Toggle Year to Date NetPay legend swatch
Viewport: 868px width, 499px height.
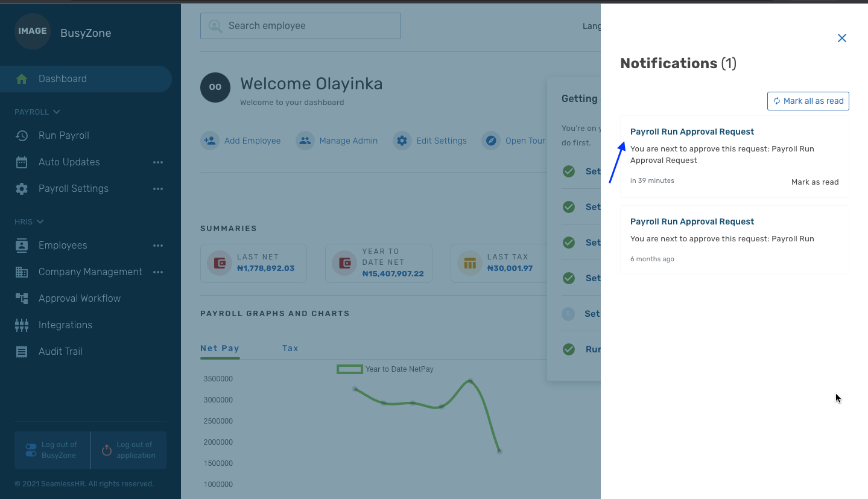click(x=349, y=369)
